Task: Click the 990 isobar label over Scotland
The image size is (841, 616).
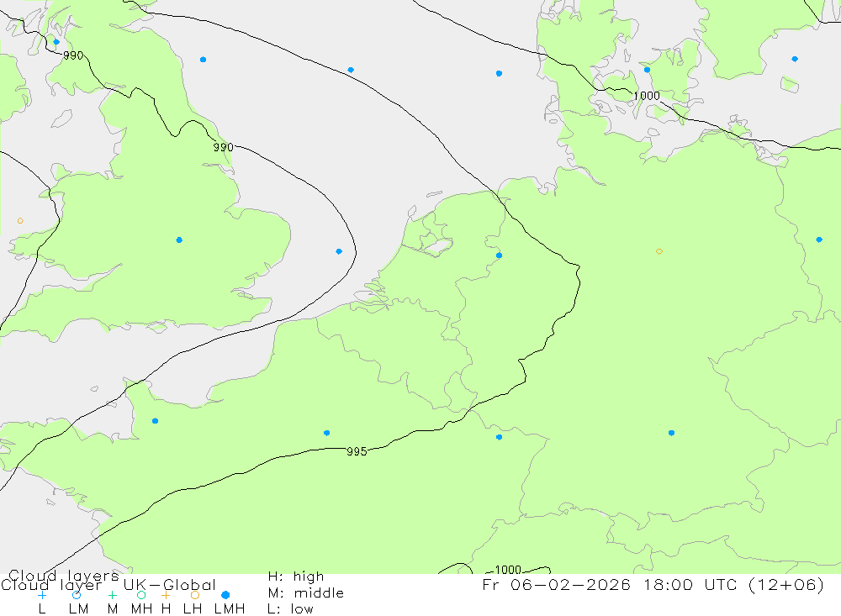Action: 73,55
